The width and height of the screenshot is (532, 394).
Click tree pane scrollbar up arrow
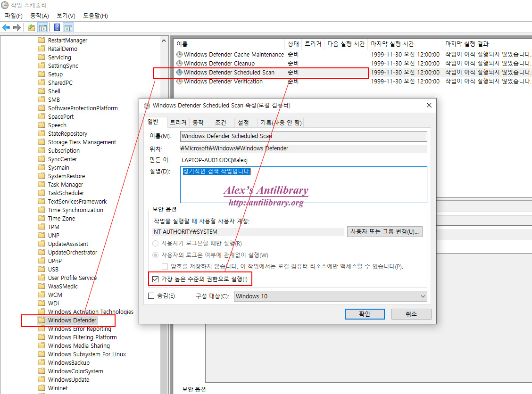164,41
